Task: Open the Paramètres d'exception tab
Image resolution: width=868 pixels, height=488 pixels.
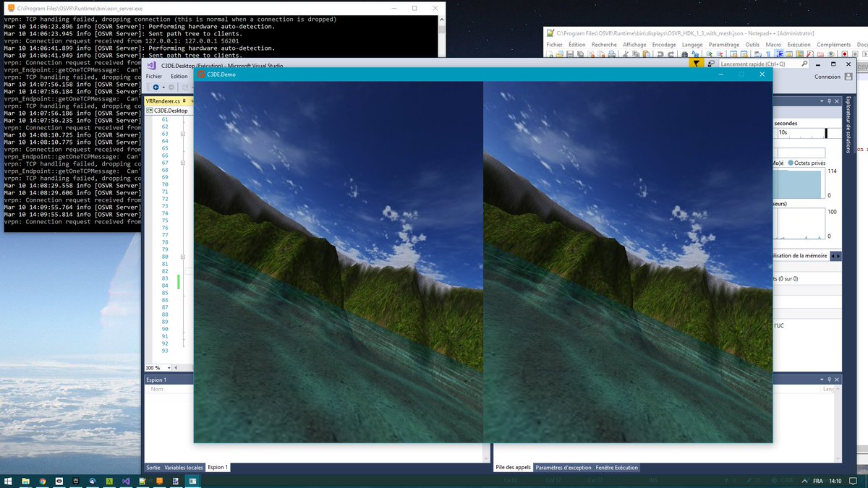Action: 563,468
